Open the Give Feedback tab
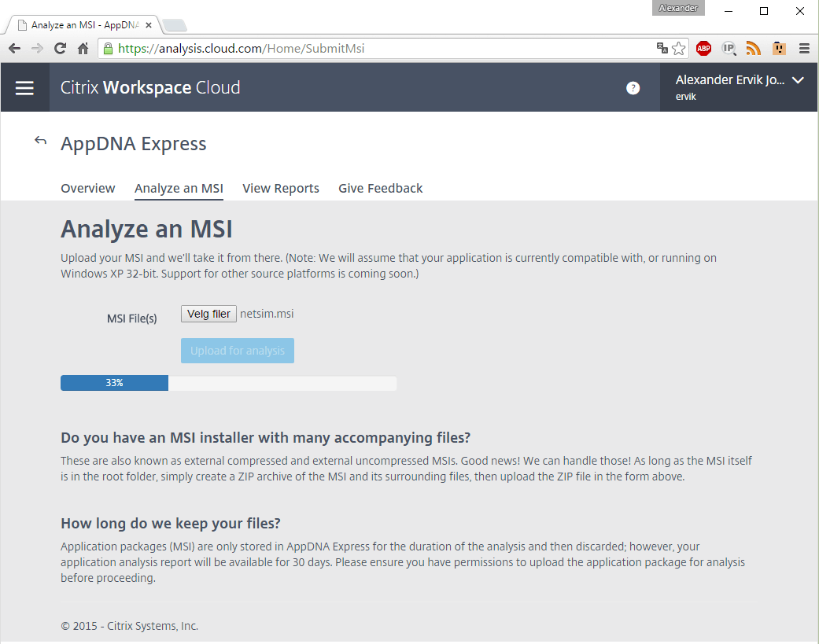The width and height of the screenshot is (819, 644). (x=380, y=189)
